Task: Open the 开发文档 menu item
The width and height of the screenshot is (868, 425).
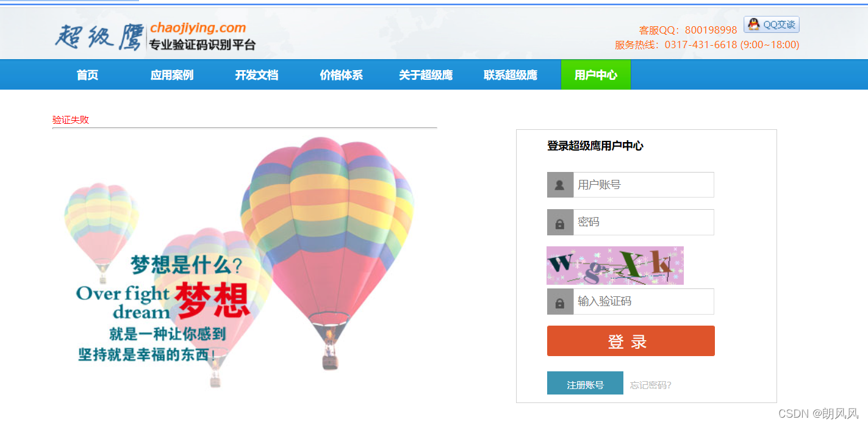Action: [x=257, y=75]
